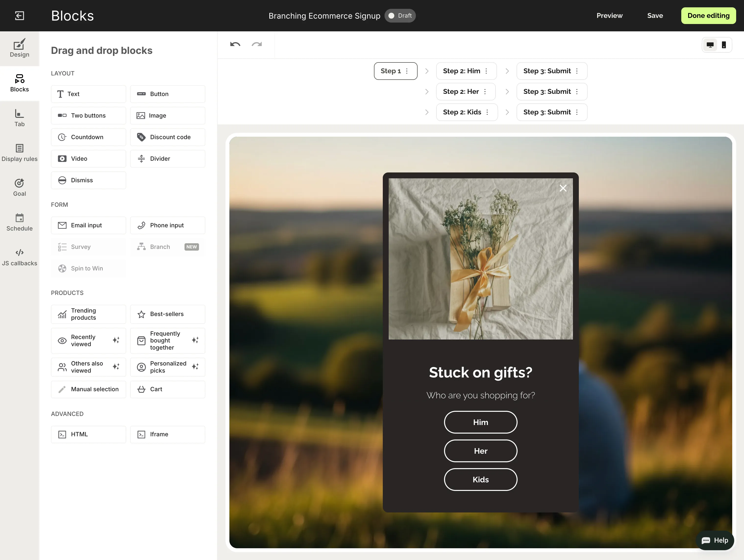Click the gift image in the popup

[480, 259]
